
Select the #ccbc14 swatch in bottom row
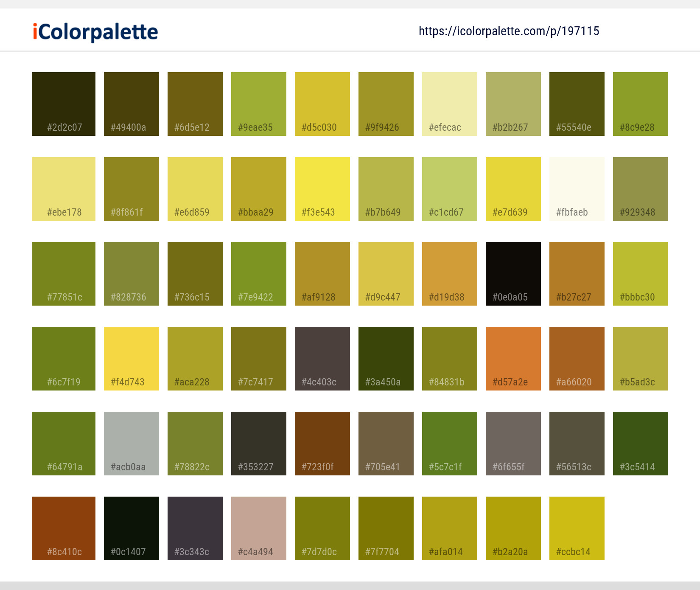pos(577,528)
